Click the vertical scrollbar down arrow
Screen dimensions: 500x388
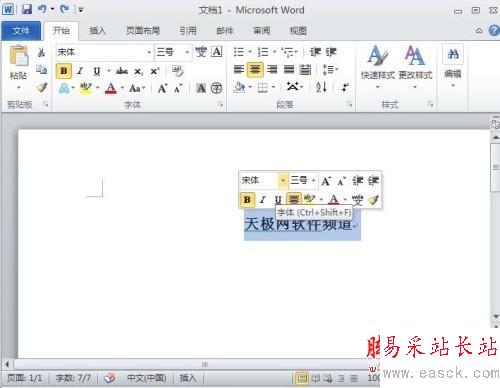[x=496, y=316]
